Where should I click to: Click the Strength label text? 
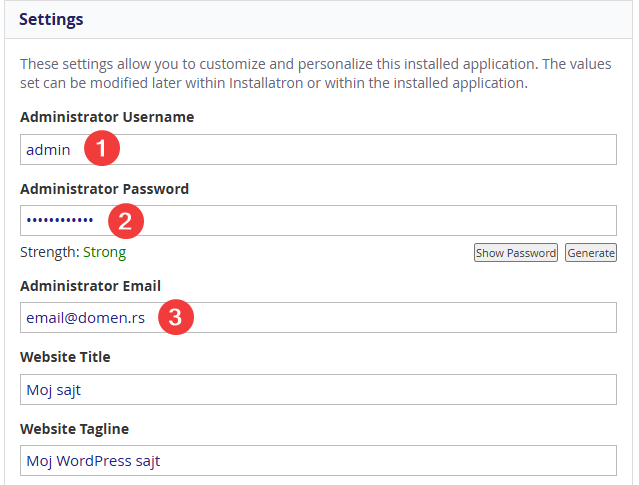point(49,253)
